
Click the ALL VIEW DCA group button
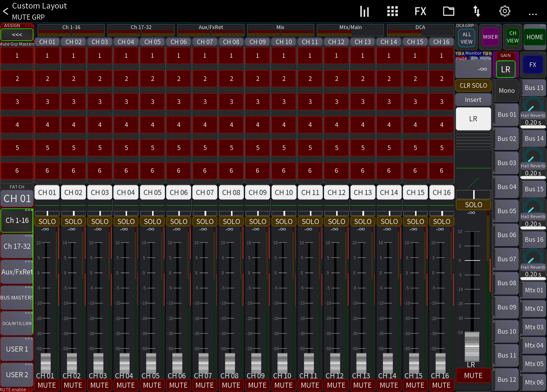pyautogui.click(x=466, y=38)
